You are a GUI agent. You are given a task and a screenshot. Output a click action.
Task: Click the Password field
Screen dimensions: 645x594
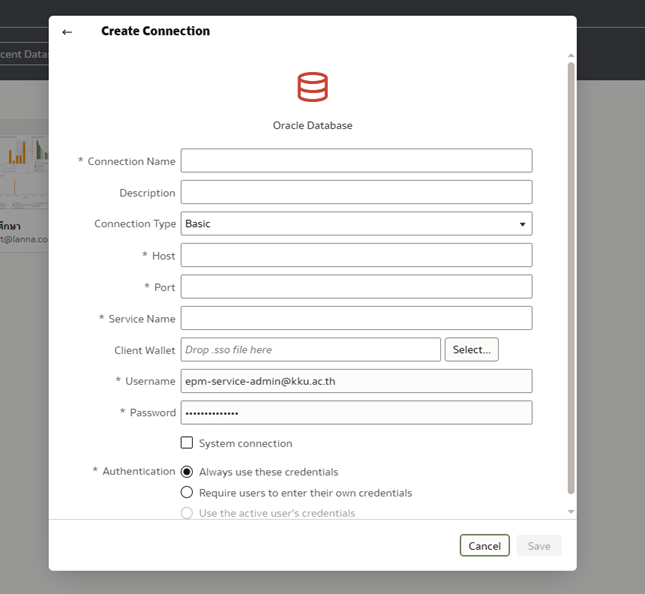(x=356, y=413)
